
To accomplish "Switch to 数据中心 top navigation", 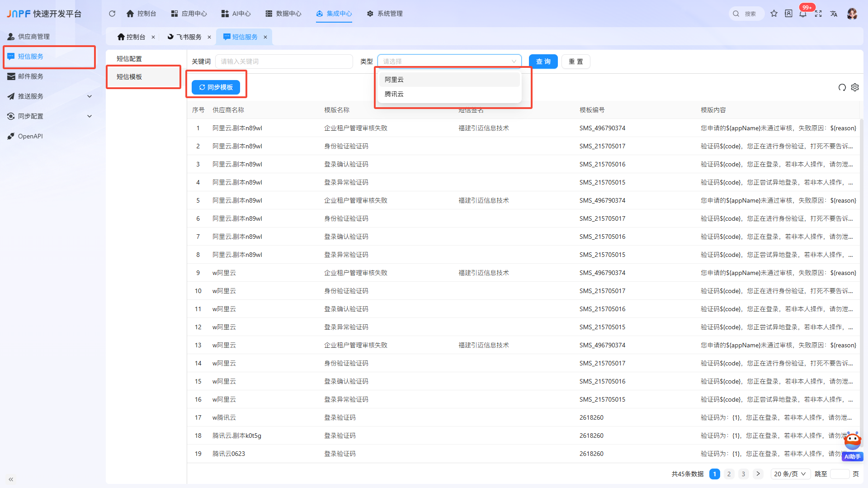I will [x=283, y=14].
